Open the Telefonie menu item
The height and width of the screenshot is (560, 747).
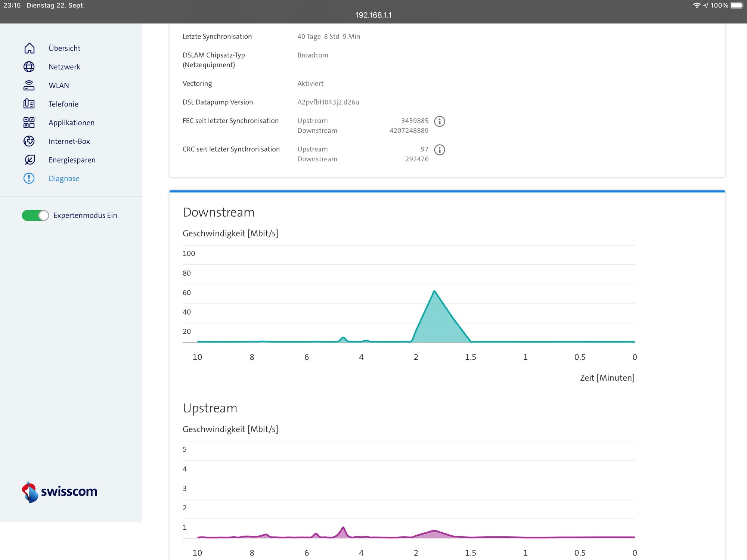pos(63,104)
